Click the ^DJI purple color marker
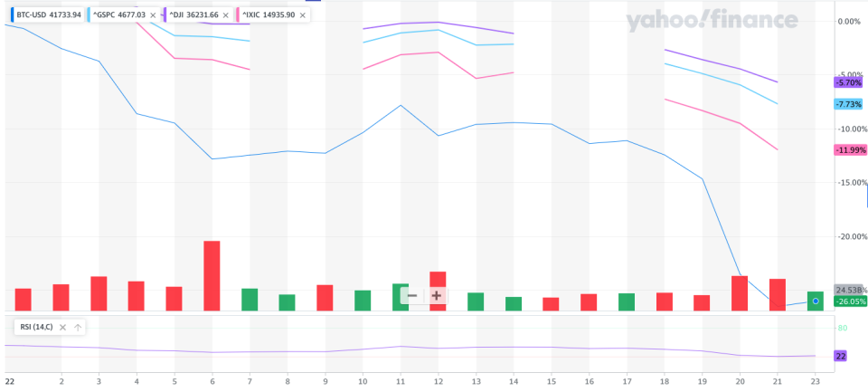This screenshot has height=392, width=868. pyautogui.click(x=165, y=15)
